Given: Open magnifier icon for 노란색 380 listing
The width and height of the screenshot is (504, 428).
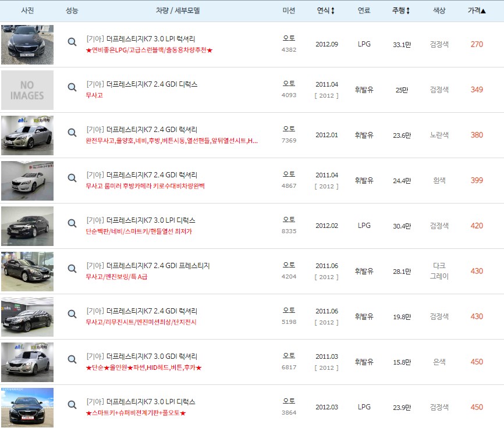Looking at the screenshot, I should (x=72, y=132).
